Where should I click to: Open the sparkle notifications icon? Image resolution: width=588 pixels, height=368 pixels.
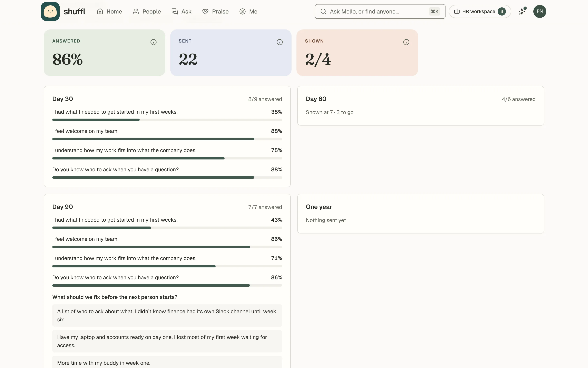pyautogui.click(x=522, y=11)
